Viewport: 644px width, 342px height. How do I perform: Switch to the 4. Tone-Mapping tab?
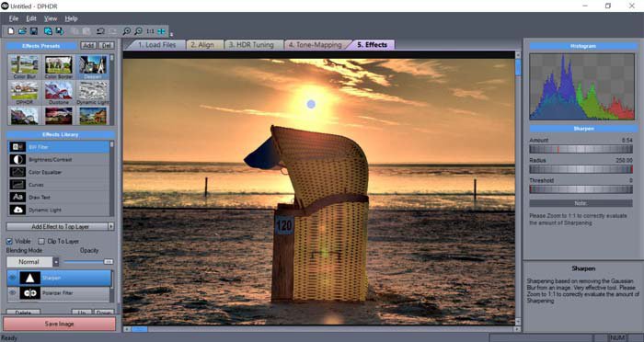317,45
